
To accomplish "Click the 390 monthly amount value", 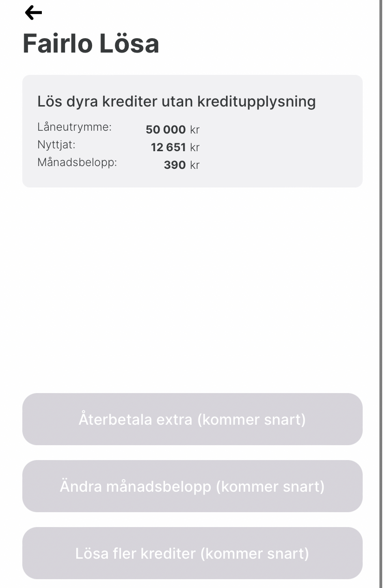I will tap(175, 165).
